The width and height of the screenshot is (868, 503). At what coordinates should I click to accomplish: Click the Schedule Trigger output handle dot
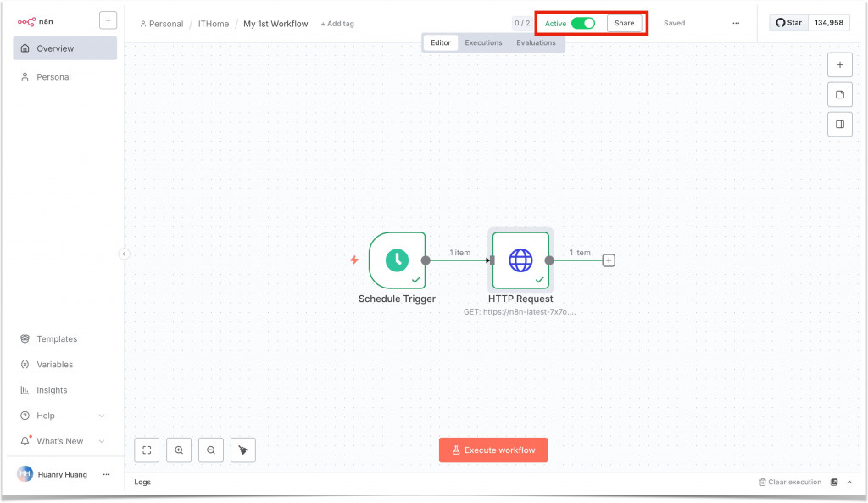(426, 260)
